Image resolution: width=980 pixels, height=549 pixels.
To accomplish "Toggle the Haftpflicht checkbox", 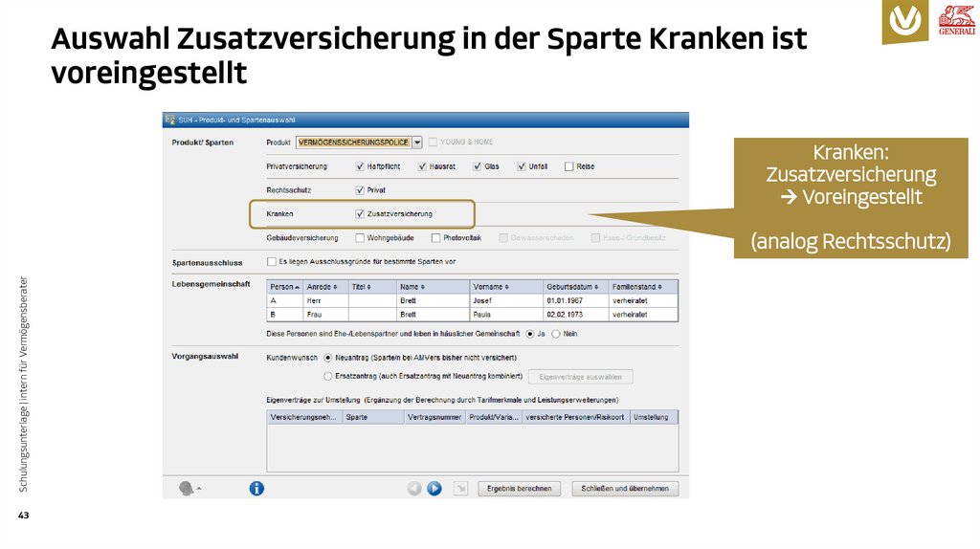I will pyautogui.click(x=360, y=166).
